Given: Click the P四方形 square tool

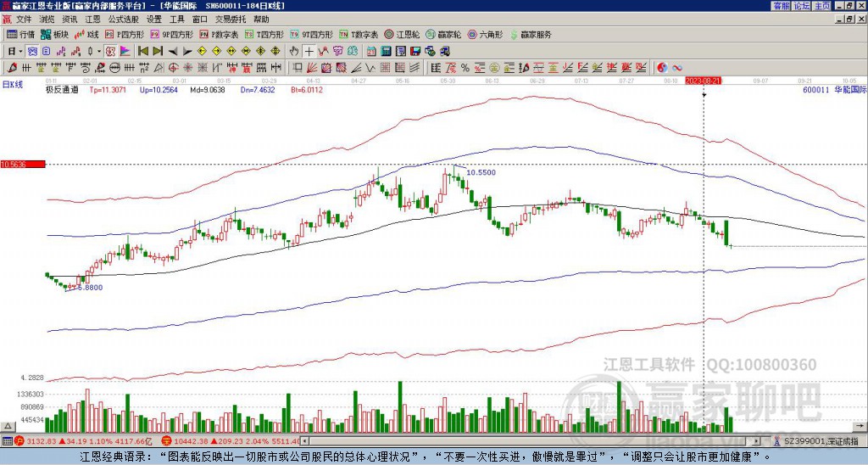Looking at the screenshot, I should click(x=125, y=35).
